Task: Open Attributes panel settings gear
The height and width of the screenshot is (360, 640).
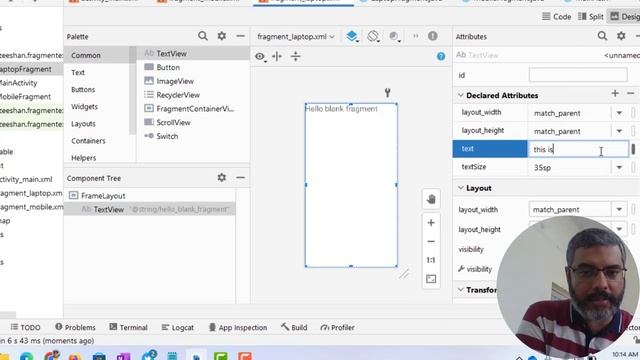Action: (x=621, y=36)
